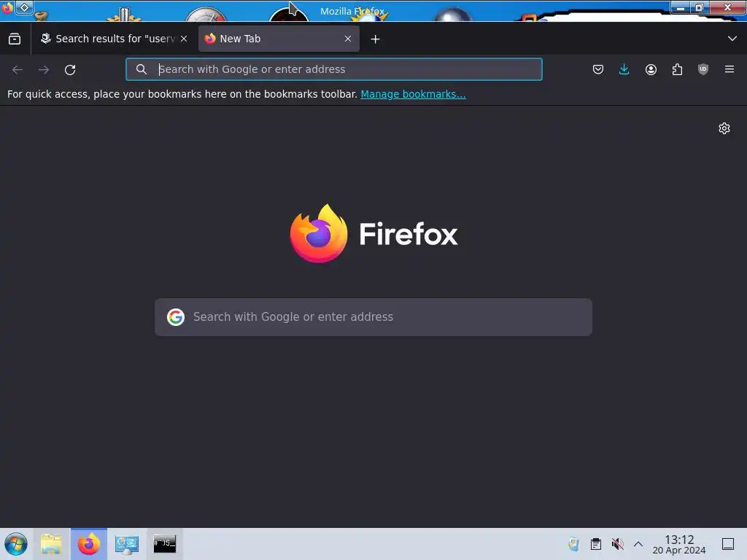Image resolution: width=747 pixels, height=560 pixels.
Task: Close the Search results tab
Action: pos(184,39)
